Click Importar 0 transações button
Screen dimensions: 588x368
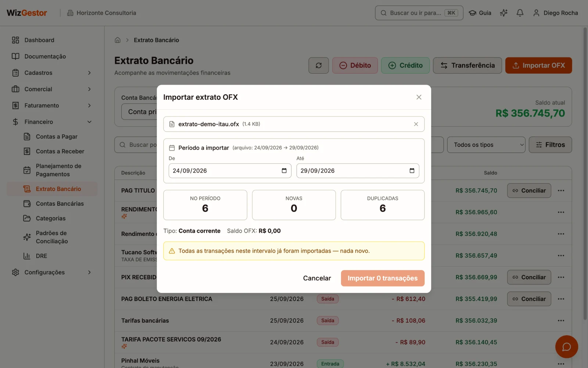click(x=383, y=278)
